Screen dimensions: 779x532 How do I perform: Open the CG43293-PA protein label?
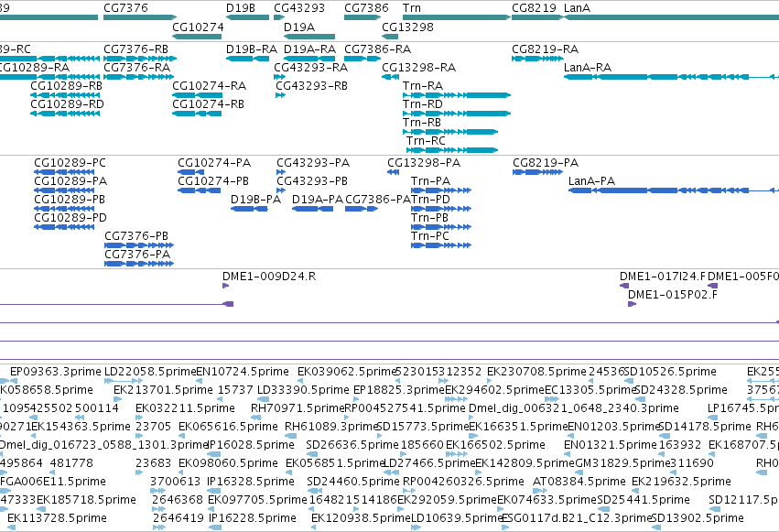click(x=313, y=163)
